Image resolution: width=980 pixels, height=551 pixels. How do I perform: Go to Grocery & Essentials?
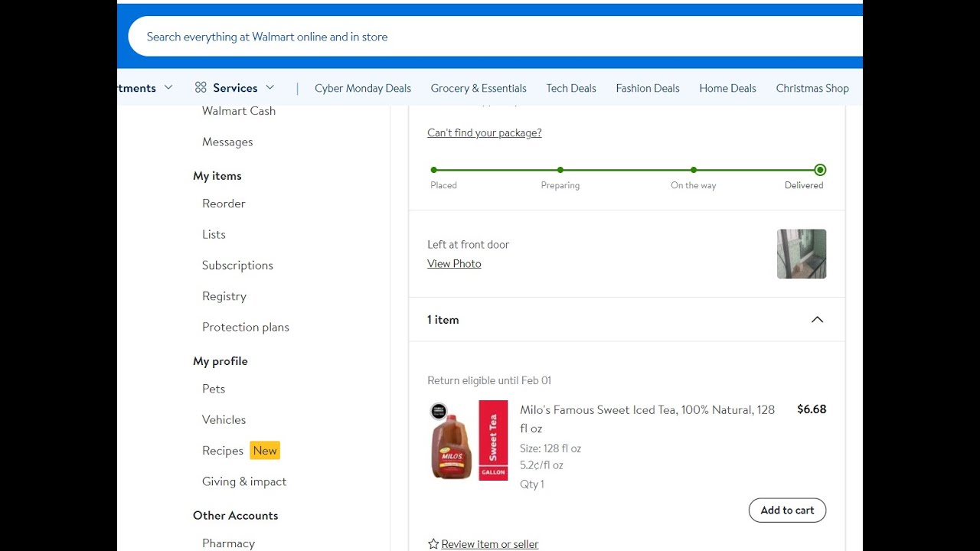click(479, 89)
